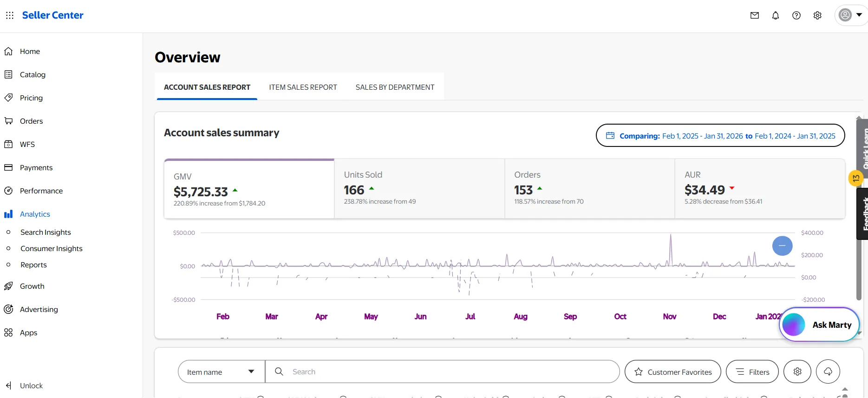The image size is (868, 398).
Task: Open the Ask Marty assistant
Action: click(x=819, y=325)
